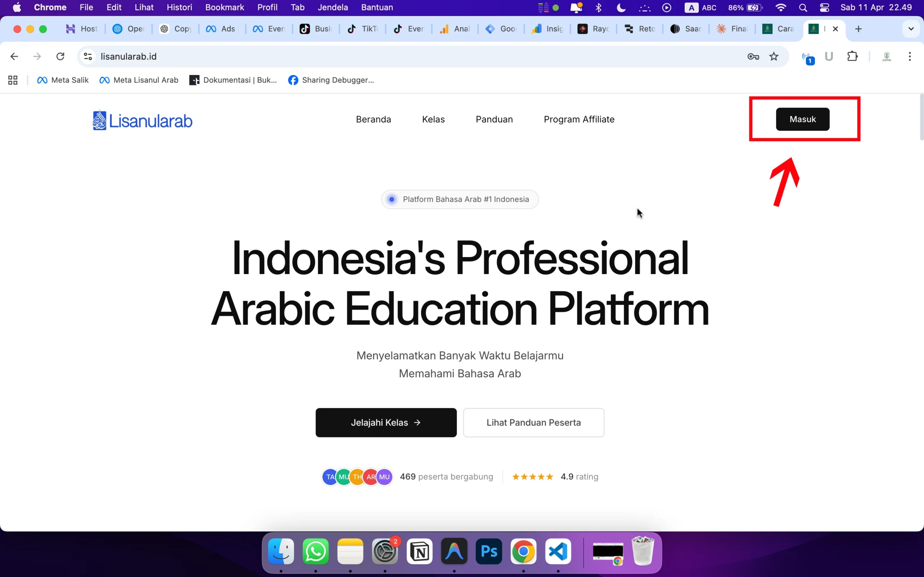Viewport: 924px width, 577px height.
Task: Open the Histori menu in menu bar
Action: (179, 7)
